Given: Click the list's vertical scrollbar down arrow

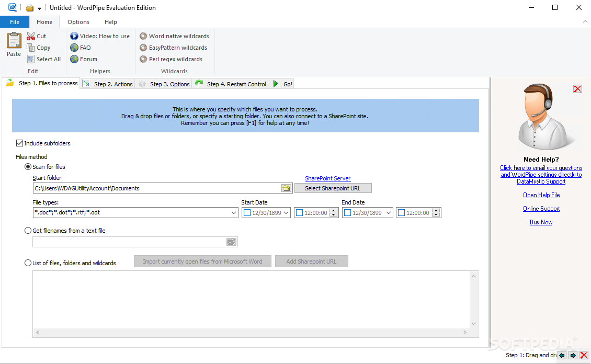Looking at the screenshot, I should click(x=474, y=324).
